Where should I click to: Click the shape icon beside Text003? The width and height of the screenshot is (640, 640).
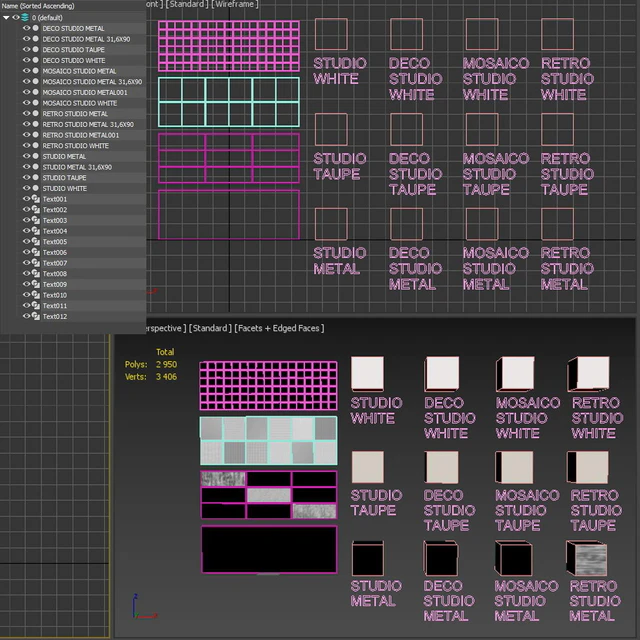(36, 220)
